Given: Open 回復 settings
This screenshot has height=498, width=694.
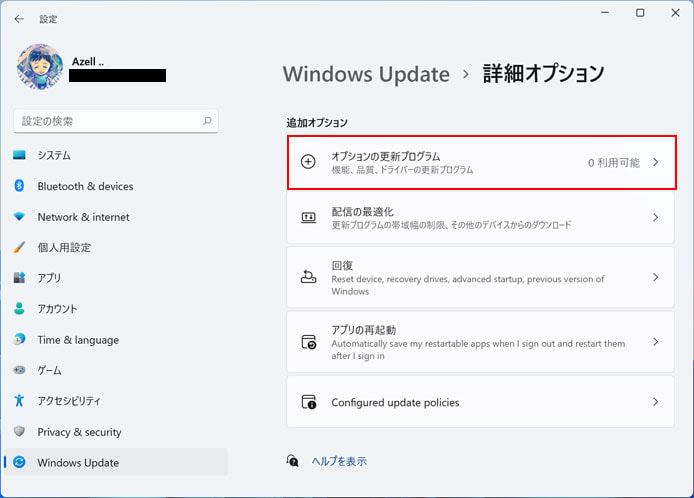Looking at the screenshot, I should (480, 277).
